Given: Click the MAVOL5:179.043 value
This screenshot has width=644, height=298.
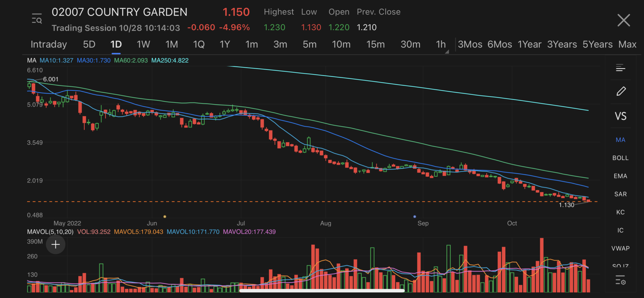Looking at the screenshot, I should pyautogui.click(x=138, y=232).
